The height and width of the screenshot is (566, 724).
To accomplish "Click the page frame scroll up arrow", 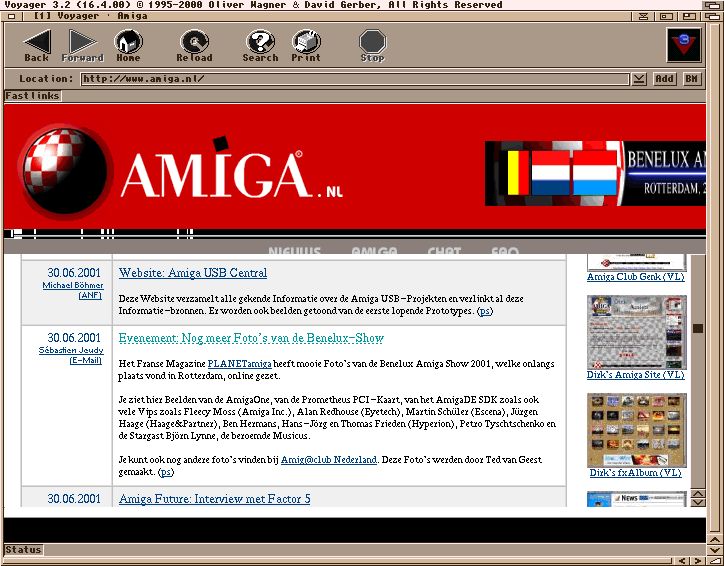I will (x=698, y=494).
